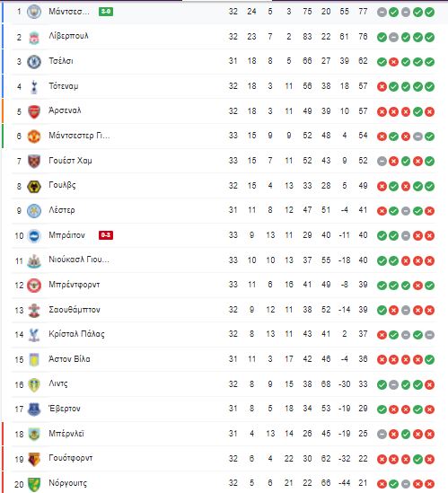Click Μπέρνλεϊ's first grey draw form icon
The height and width of the screenshot is (493, 448).
(382, 435)
